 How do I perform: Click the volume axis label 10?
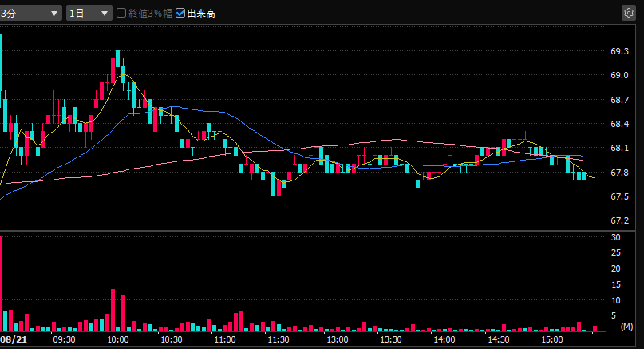(615, 300)
